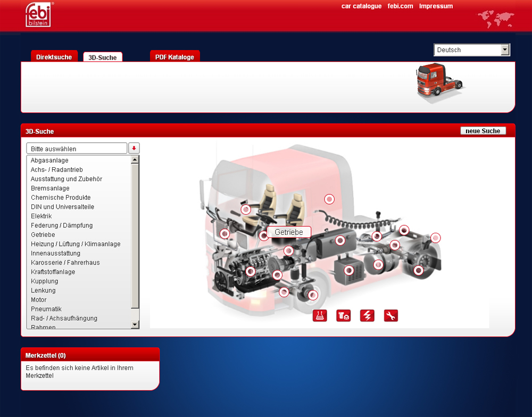532x417 pixels.
Task: Click the electrics lightning bolt icon
Action: point(367,316)
